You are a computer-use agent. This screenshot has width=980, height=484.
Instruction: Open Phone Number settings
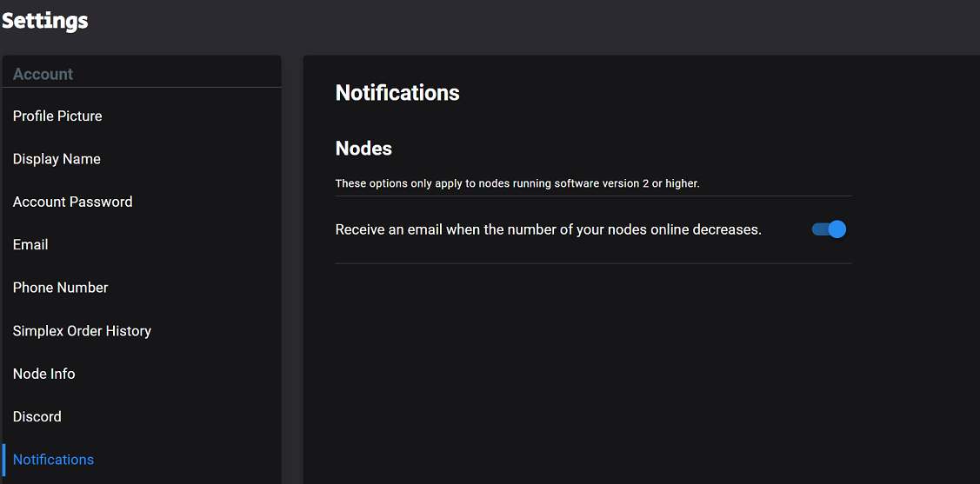coord(142,288)
